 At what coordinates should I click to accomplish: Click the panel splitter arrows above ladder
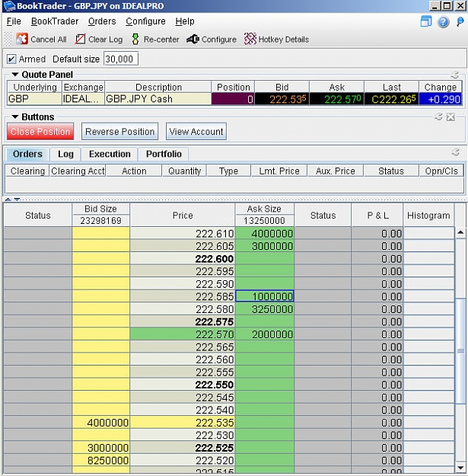[x=13, y=200]
